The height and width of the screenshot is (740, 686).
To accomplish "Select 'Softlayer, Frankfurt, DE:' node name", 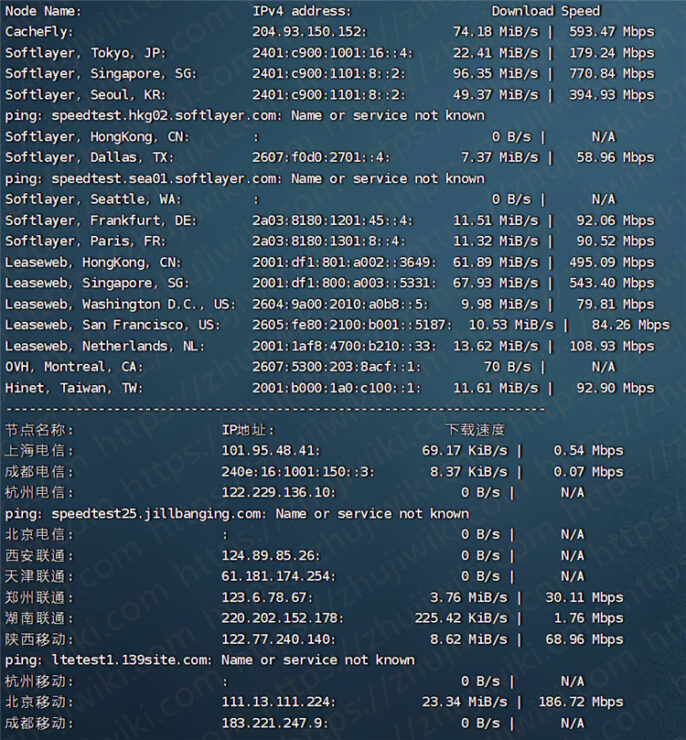I will click(x=101, y=220).
